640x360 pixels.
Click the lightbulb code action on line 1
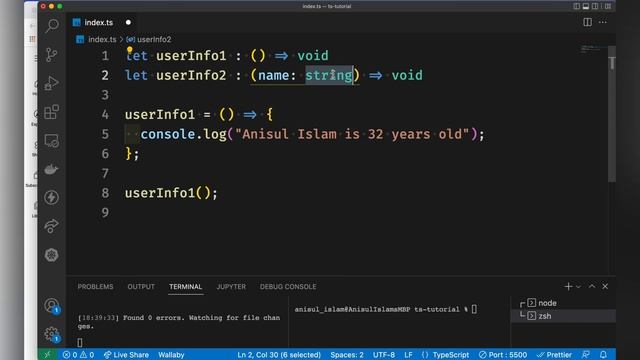pyautogui.click(x=129, y=50)
